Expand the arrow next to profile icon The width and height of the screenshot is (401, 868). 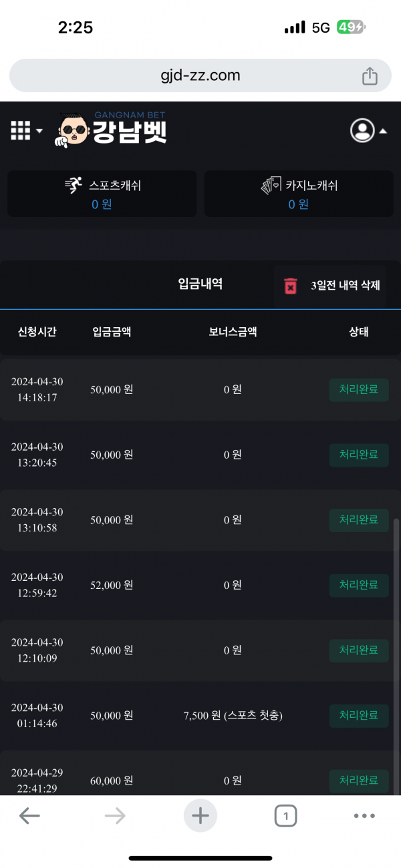[x=383, y=132]
